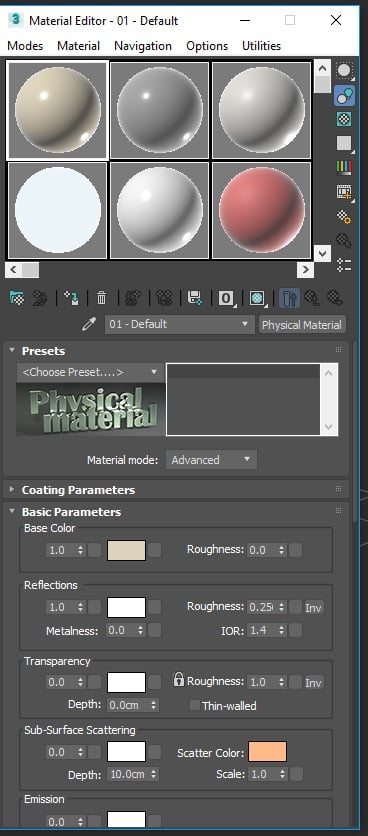
Task: Click the orange Scatter Color swatch
Action: pos(267,752)
